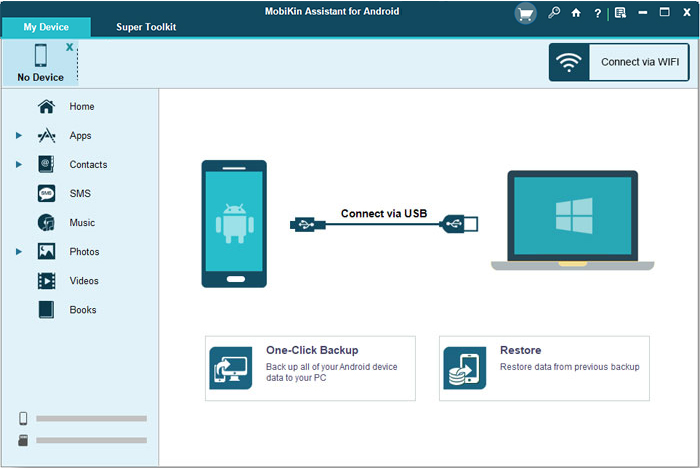The width and height of the screenshot is (700, 468).
Task: Click the left USB plug graphic
Action: pyautogui.click(x=308, y=224)
